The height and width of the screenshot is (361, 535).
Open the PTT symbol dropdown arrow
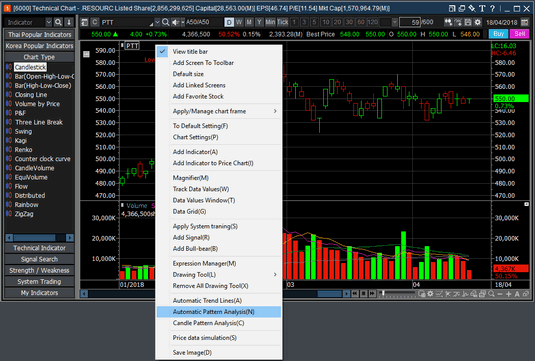[157, 22]
